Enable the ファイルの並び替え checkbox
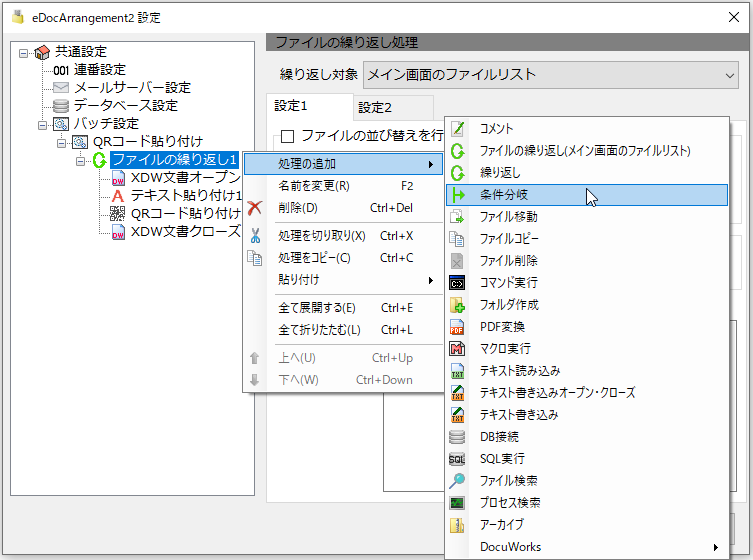This screenshot has width=753, height=560. (x=288, y=136)
